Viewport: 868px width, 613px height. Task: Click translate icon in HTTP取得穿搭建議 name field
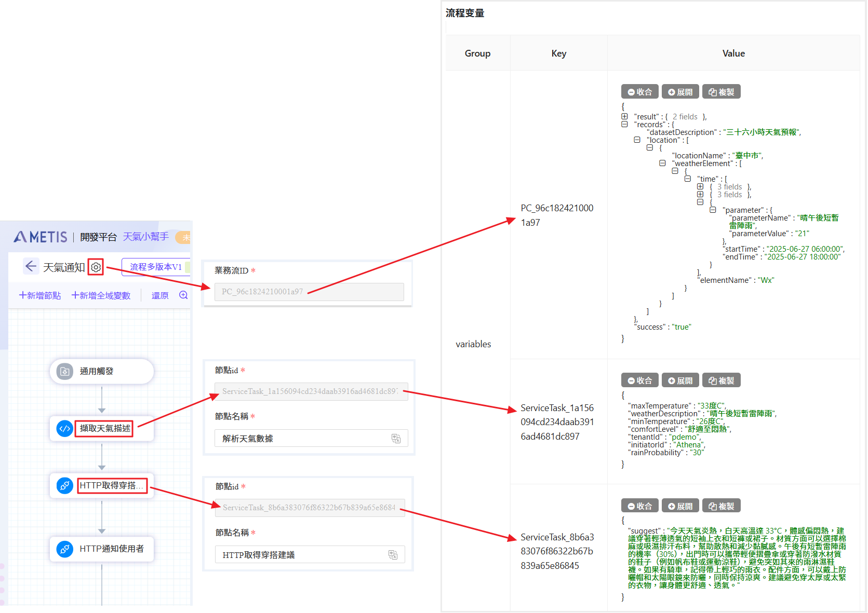click(x=393, y=555)
